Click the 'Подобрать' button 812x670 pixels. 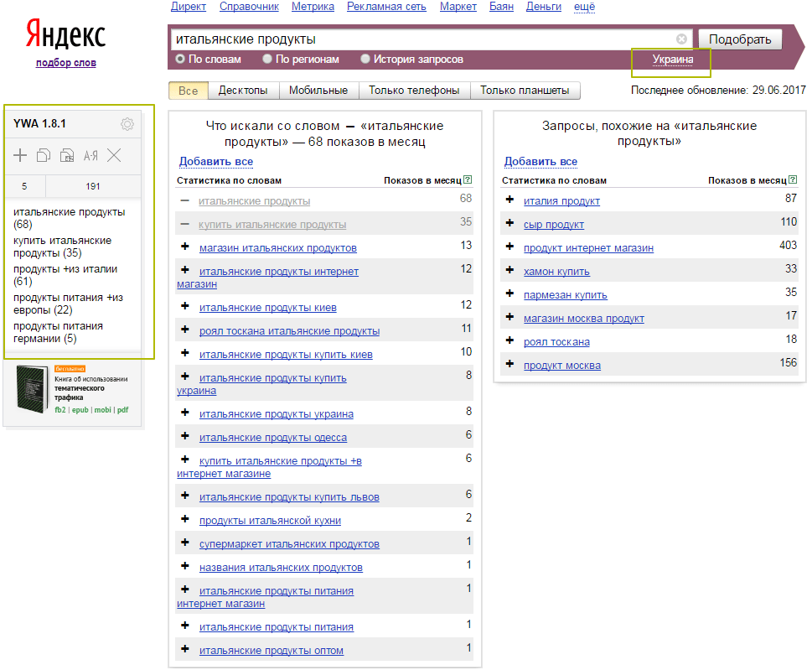coord(740,39)
